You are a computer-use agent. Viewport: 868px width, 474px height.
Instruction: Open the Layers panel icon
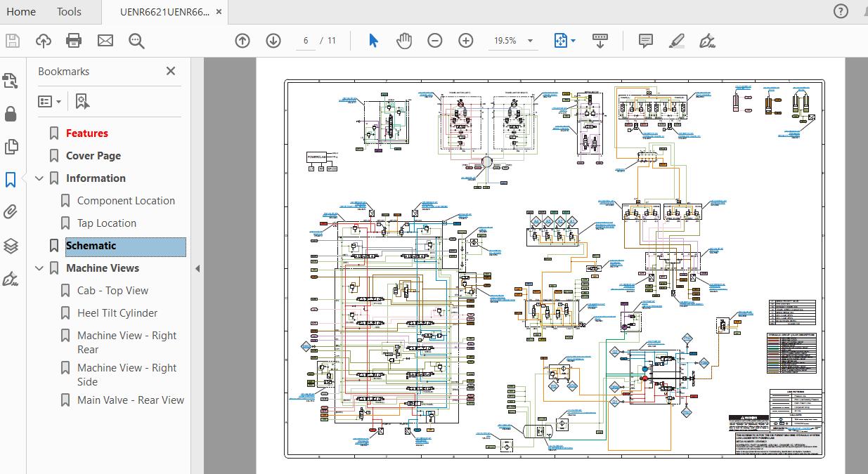(x=11, y=246)
